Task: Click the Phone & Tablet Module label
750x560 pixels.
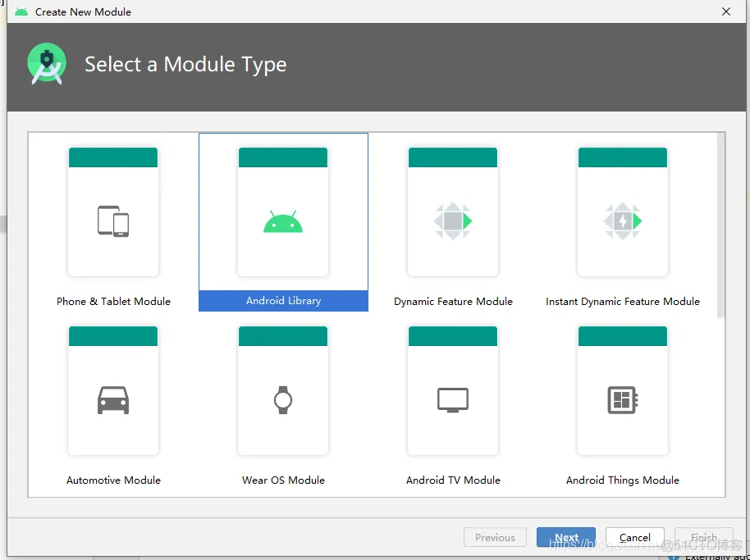Action: coord(113,302)
